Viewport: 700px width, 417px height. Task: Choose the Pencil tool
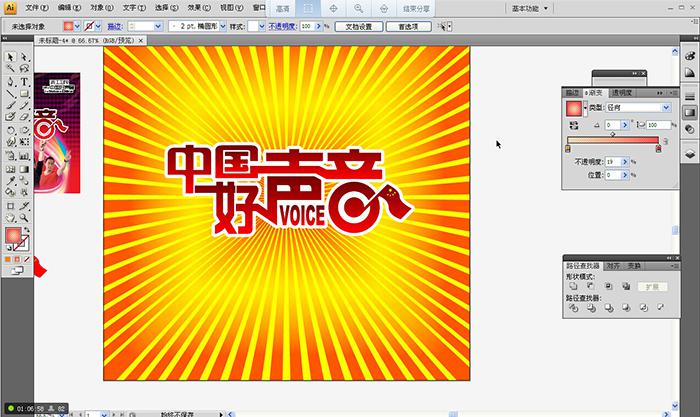(24, 105)
